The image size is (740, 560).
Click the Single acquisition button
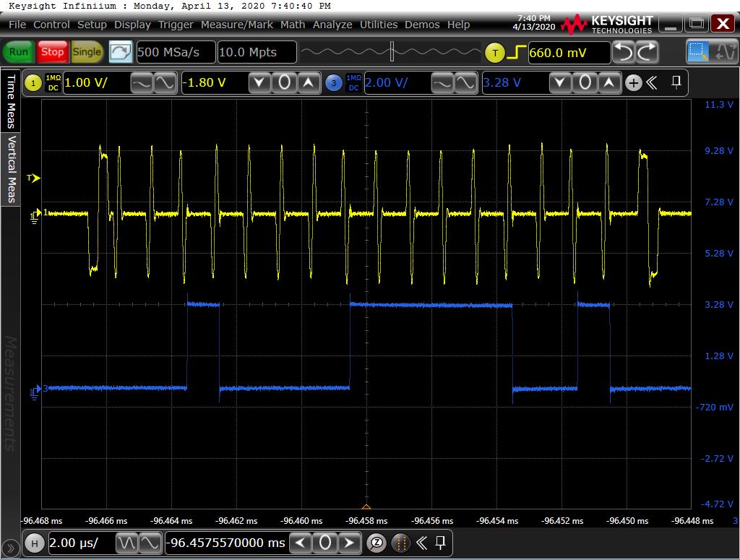pyautogui.click(x=87, y=52)
